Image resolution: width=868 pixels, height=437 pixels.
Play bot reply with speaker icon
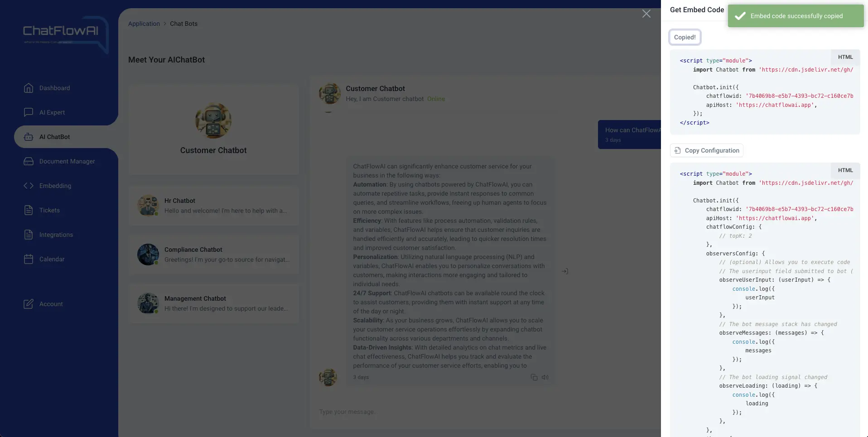point(545,377)
